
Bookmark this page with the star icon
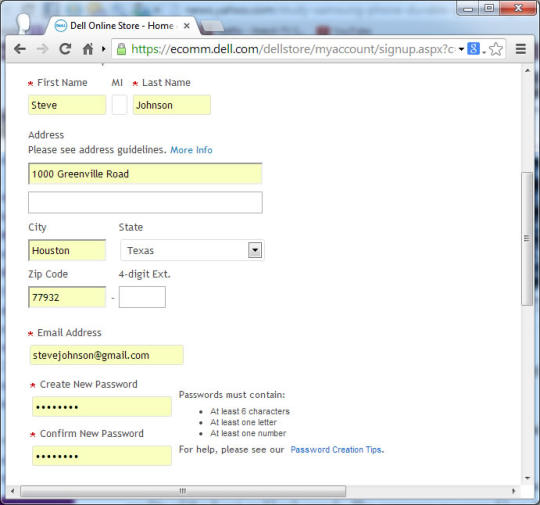(496, 49)
